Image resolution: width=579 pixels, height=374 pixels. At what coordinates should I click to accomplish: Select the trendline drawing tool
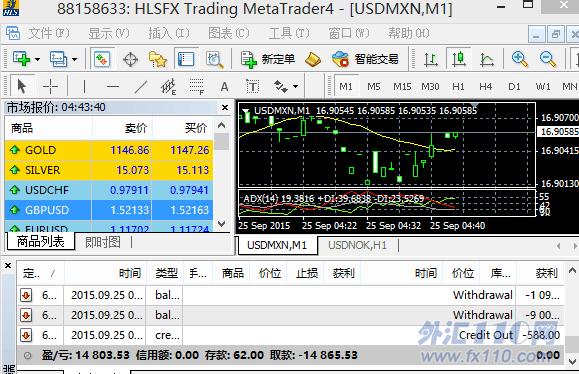pos(141,87)
